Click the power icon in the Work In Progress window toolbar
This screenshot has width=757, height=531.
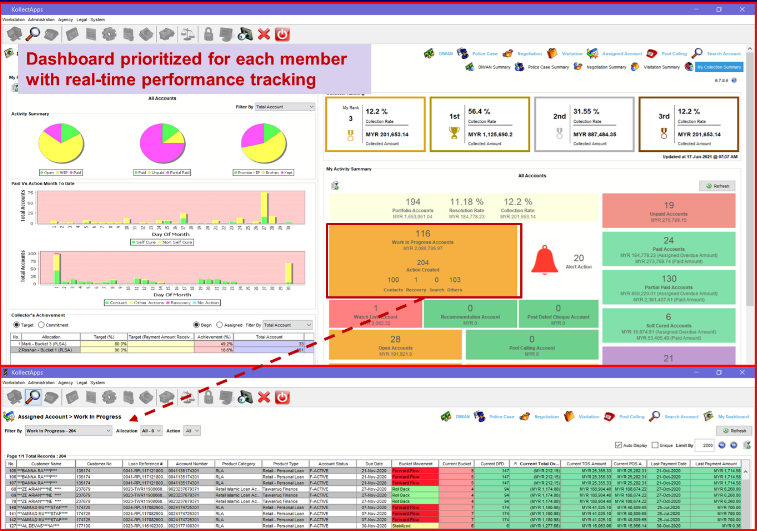282,397
